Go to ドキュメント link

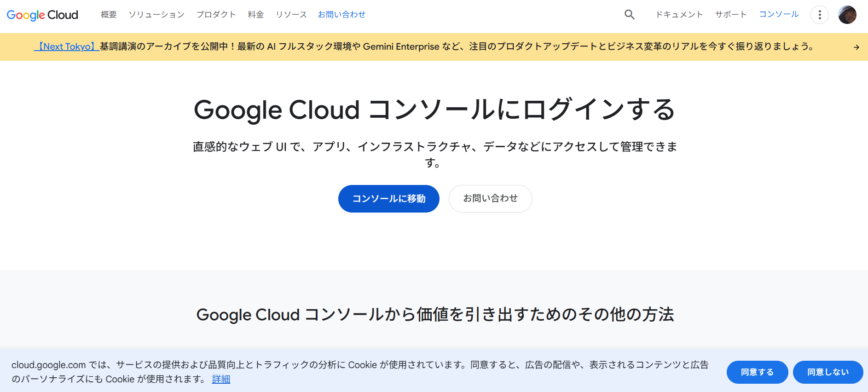679,15
